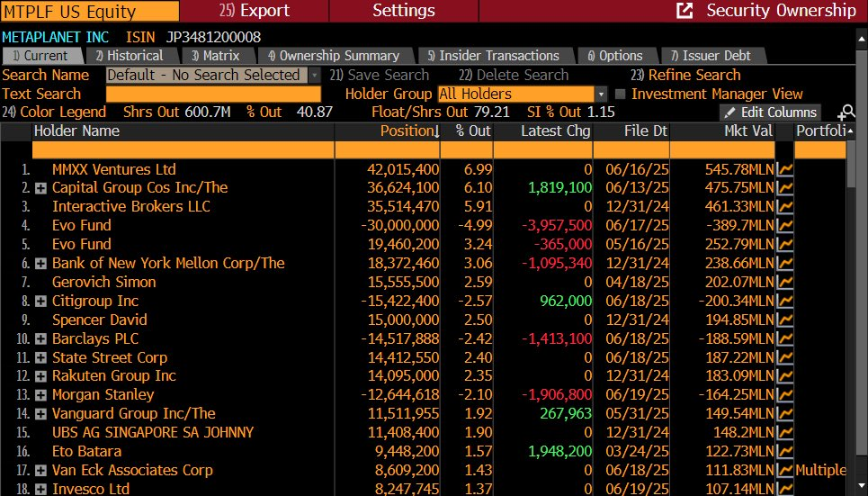
Task: Click Edit Columns button
Action: coord(771,113)
